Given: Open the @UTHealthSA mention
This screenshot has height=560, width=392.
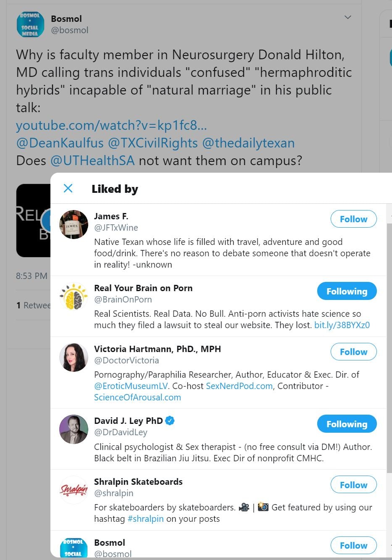Looking at the screenshot, I should click(x=92, y=160).
